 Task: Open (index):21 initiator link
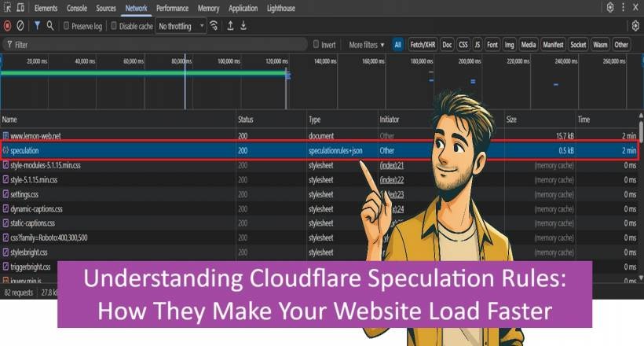coord(392,165)
